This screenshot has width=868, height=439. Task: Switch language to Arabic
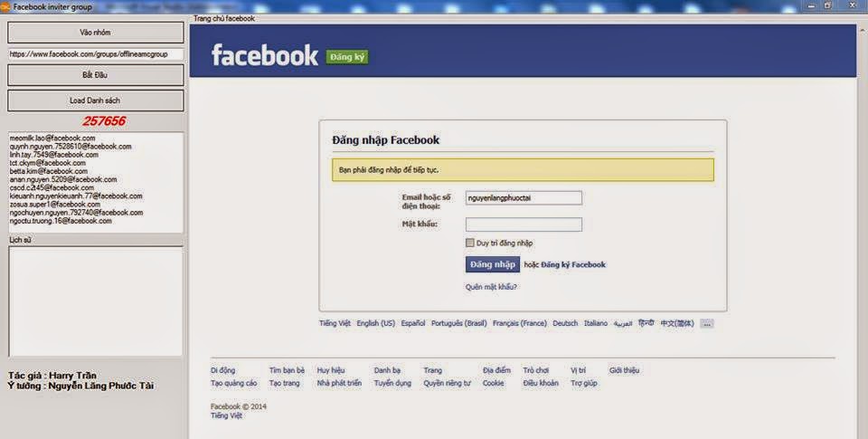[623, 324]
